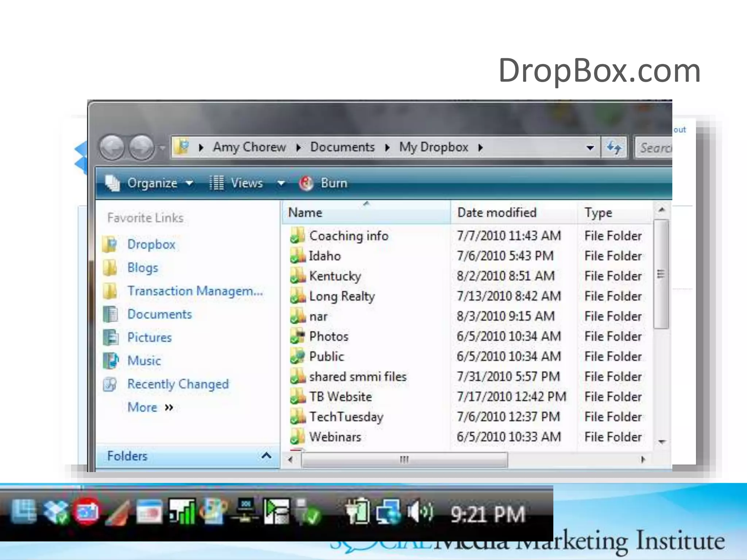Sort by Name column header
The height and width of the screenshot is (560, 747).
coord(366,212)
